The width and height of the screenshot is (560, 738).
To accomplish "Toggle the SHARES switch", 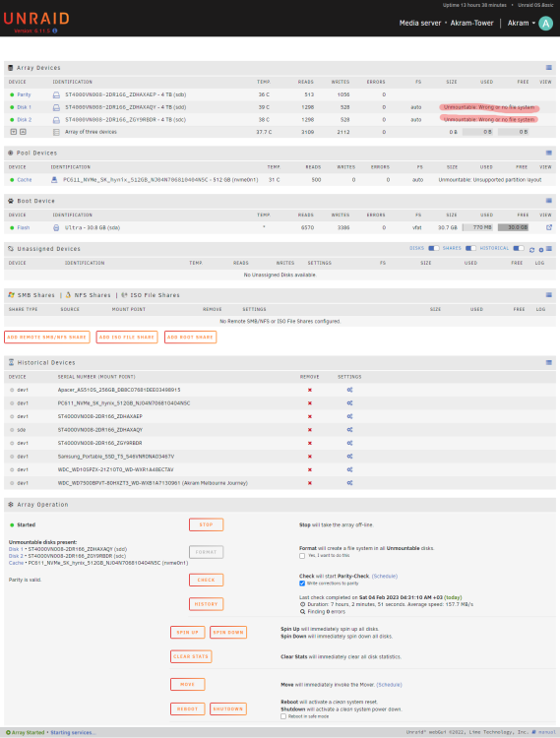I will click(x=470, y=248).
